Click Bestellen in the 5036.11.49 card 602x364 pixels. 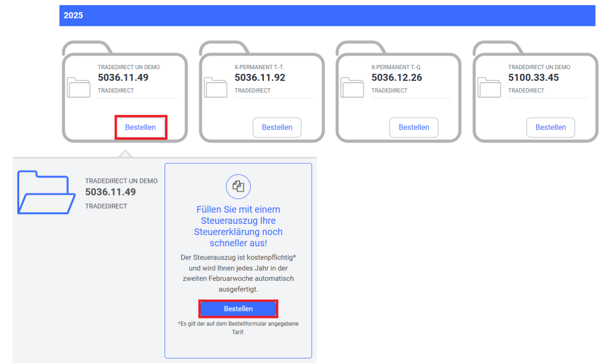(x=140, y=127)
